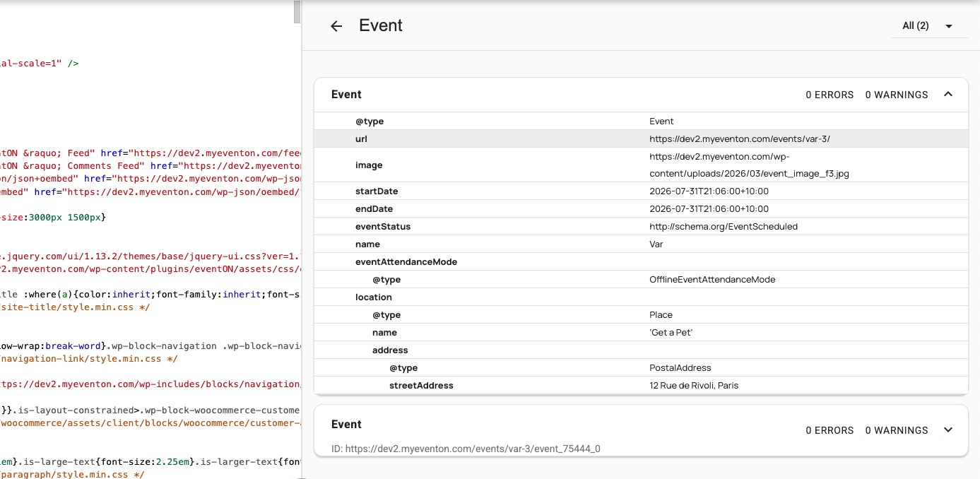Click the value http://schema.org/EventScheduled
Image resolution: width=980 pixels, height=479 pixels.
click(724, 227)
